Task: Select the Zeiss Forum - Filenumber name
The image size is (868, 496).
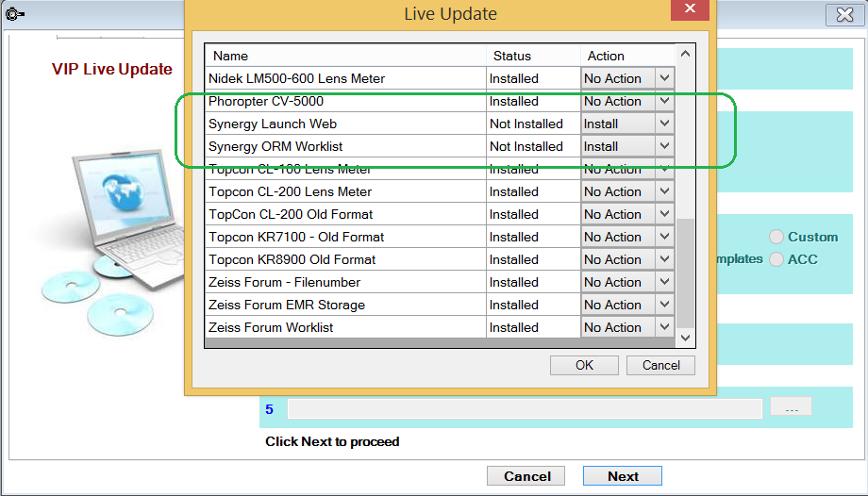Action: [x=284, y=283]
